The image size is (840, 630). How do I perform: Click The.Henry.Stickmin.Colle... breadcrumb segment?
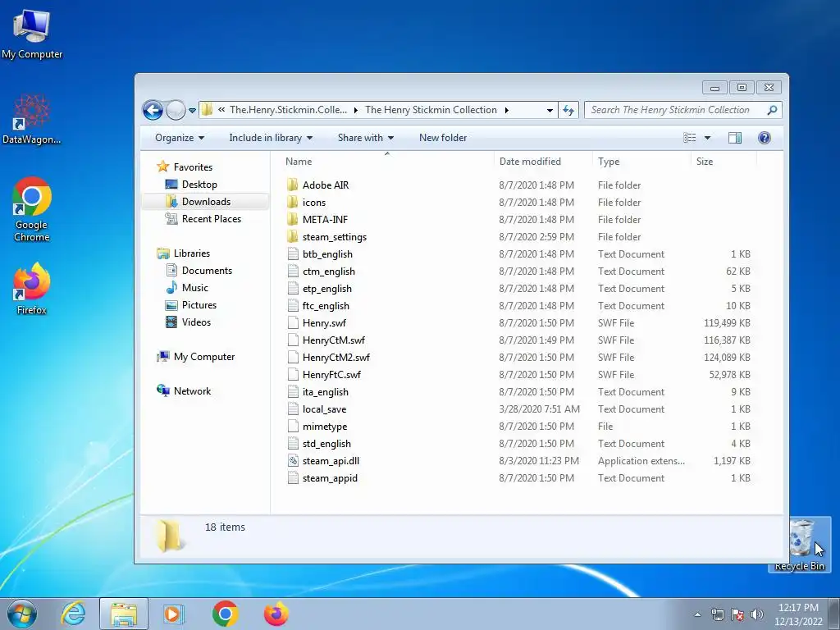tap(288, 110)
